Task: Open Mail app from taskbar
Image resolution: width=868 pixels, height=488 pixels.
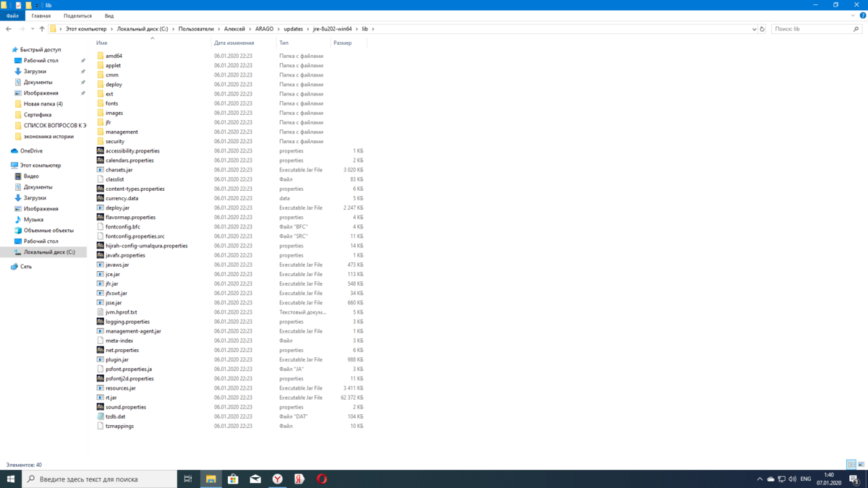Action: tap(255, 479)
